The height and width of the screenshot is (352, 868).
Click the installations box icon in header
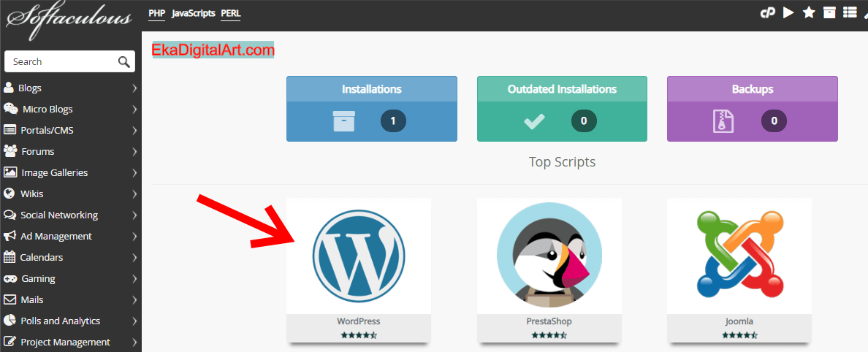click(829, 13)
